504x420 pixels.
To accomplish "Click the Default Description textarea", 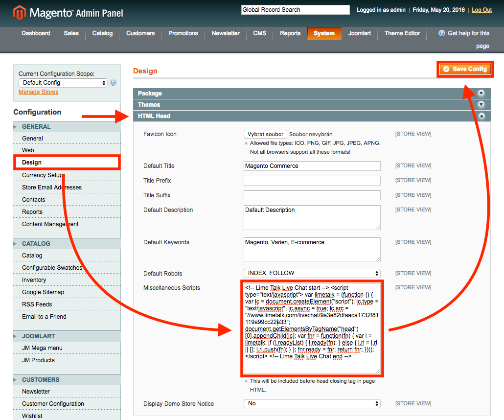I will [x=312, y=217].
